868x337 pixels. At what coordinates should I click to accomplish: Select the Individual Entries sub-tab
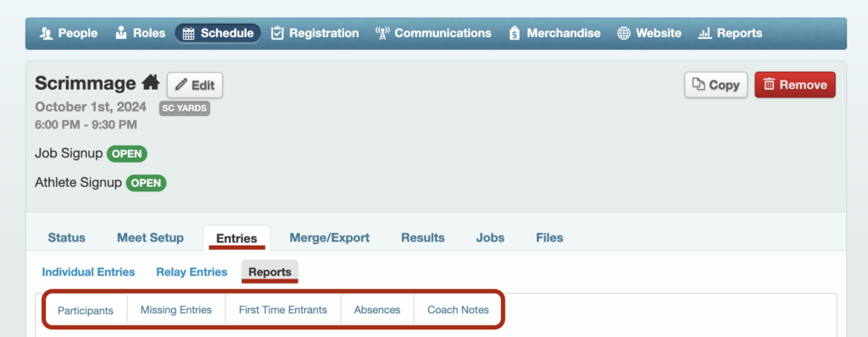[x=88, y=273]
